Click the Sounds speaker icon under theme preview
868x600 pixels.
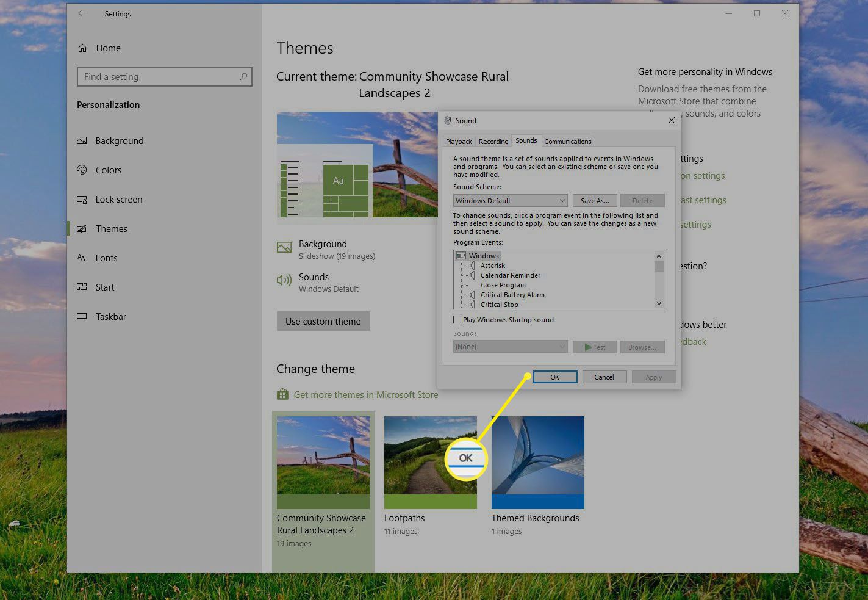click(x=284, y=280)
